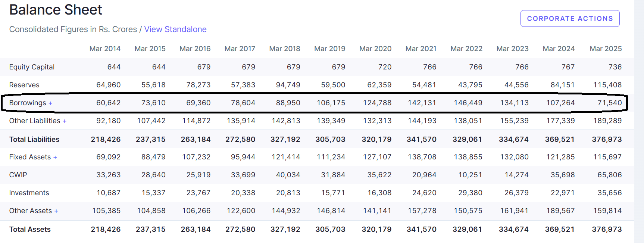Click the Consolidated Figures in Rs. Crores text

(73, 29)
